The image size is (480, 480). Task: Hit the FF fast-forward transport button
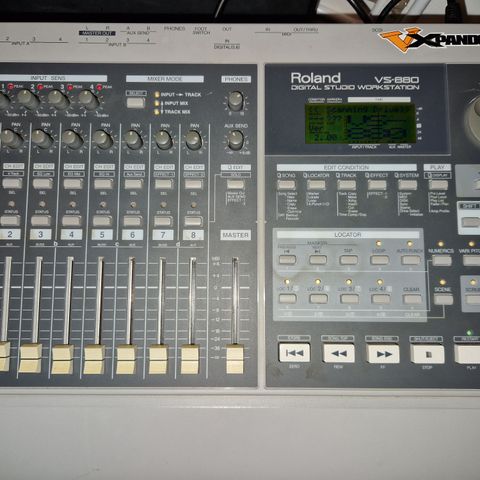click(383, 354)
